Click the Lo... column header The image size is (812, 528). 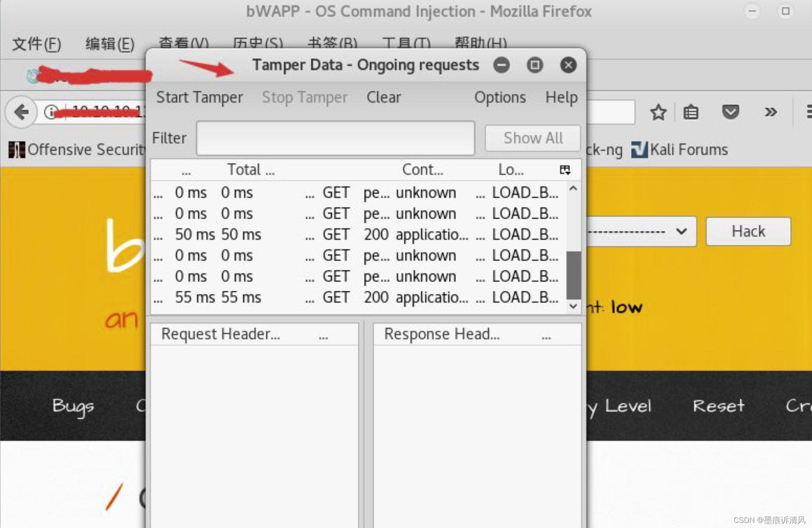(x=511, y=170)
